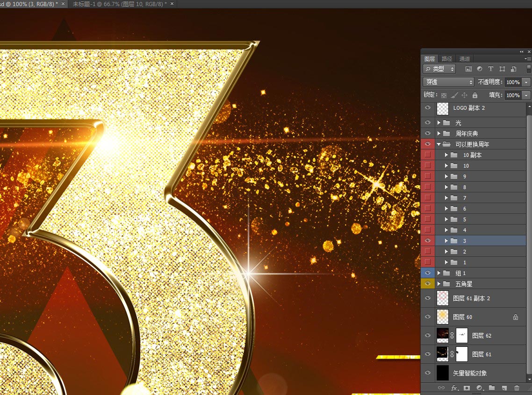Viewport: 532px width, 395px height.
Task: Open the blend mode dropdown 穿透
Action: coord(448,82)
